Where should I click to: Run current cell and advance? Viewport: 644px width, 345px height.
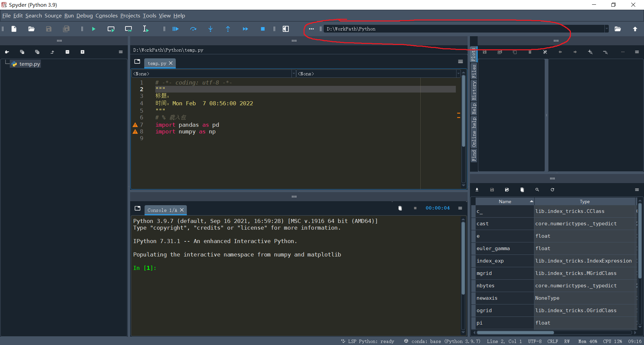tap(128, 29)
